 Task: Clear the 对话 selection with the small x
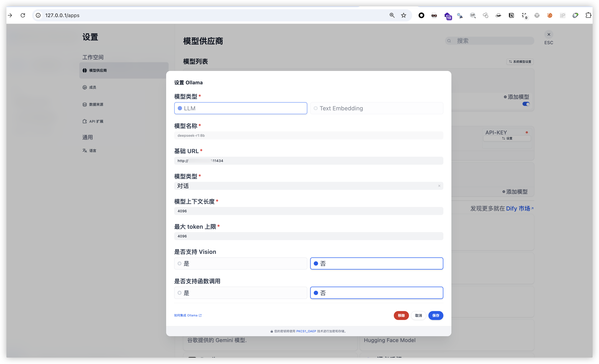(439, 186)
